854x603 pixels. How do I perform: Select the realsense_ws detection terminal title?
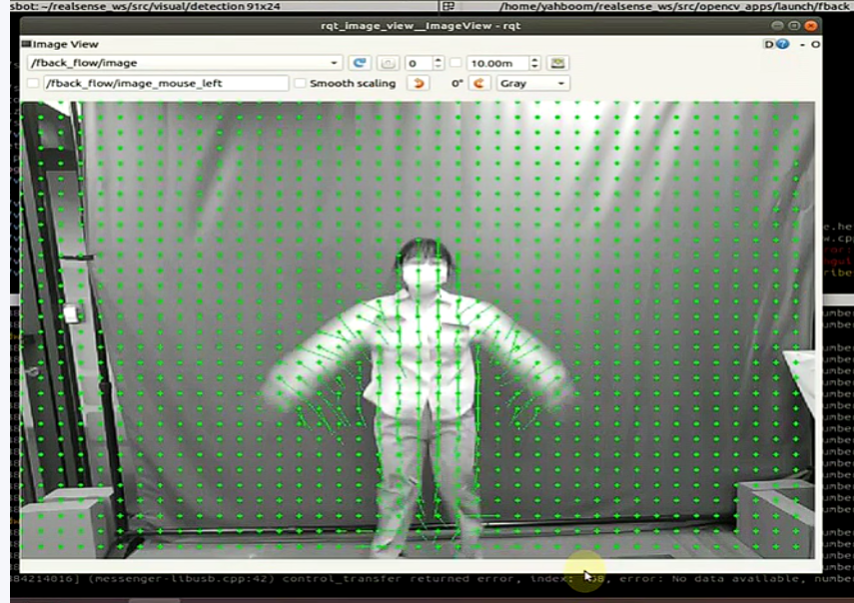[145, 6]
